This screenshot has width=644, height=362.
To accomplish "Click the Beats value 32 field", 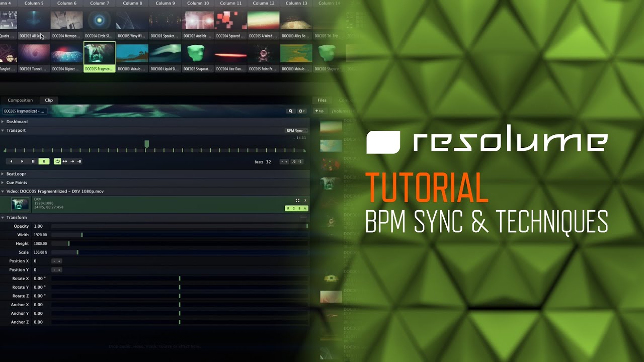I will coord(268,162).
